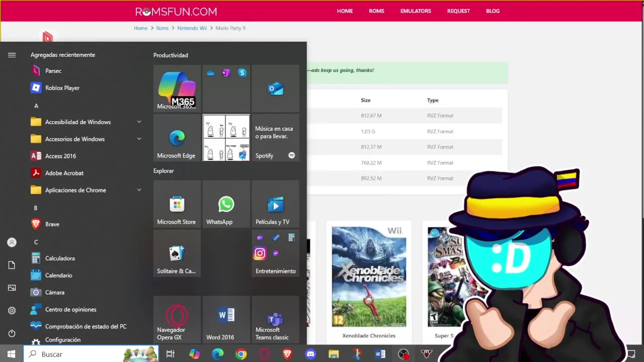644x362 pixels.
Task: Open Documents from Start sidebar
Action: [x=12, y=265]
